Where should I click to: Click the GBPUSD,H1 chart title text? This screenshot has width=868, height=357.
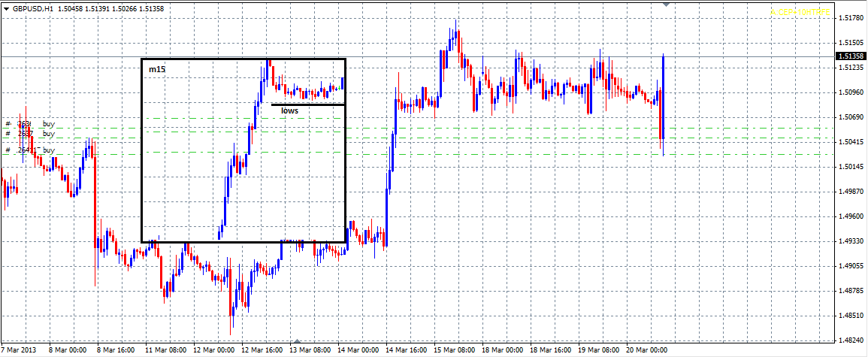[33, 9]
